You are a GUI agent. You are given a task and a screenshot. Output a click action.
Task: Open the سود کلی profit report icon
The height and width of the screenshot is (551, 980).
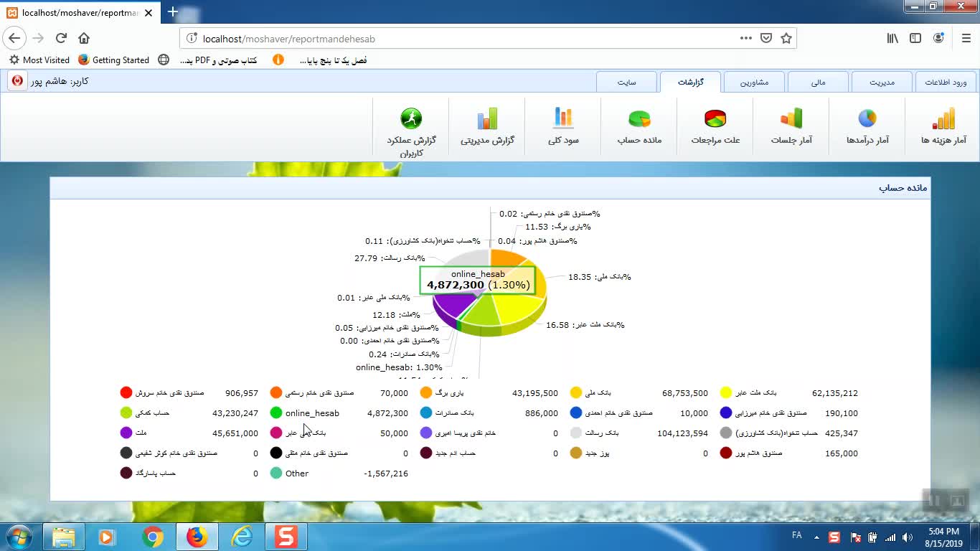coord(563,119)
